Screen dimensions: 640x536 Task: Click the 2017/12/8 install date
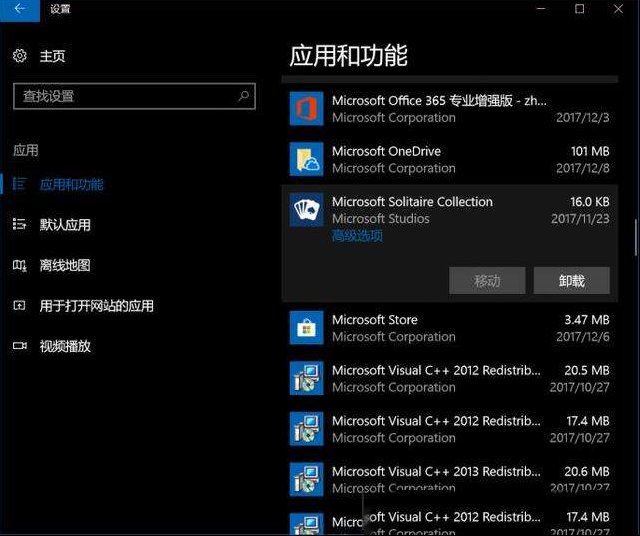[582, 168]
